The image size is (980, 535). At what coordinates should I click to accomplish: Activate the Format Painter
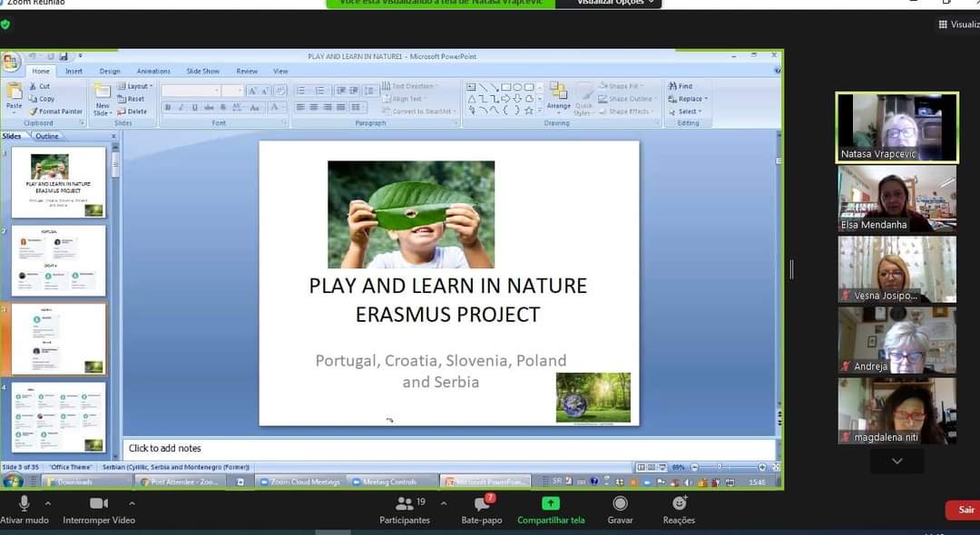[x=56, y=112]
